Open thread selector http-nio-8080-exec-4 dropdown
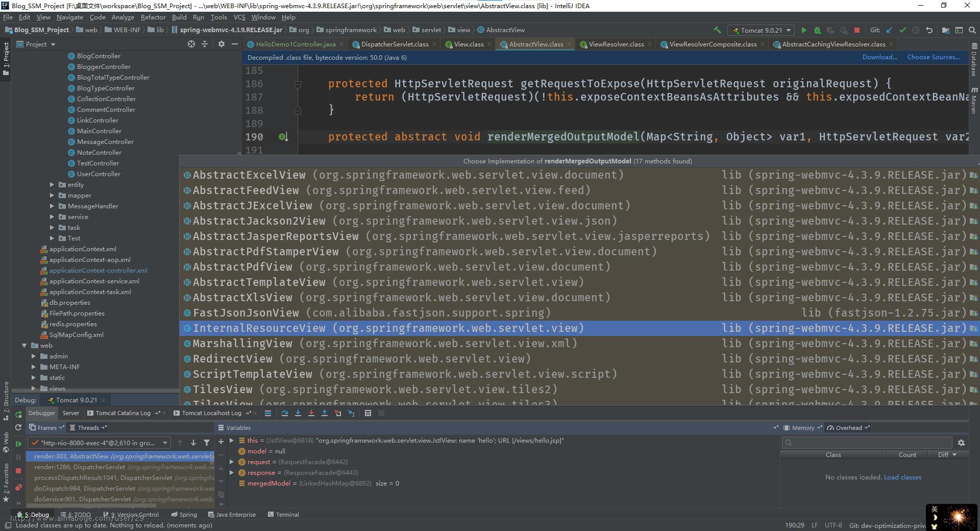980x531 pixels. (x=100, y=443)
